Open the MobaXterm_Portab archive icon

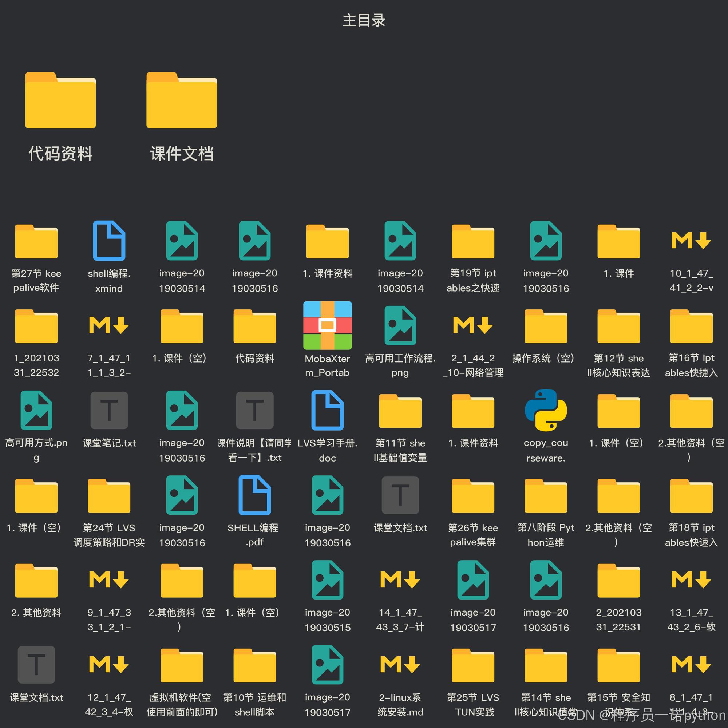click(328, 325)
